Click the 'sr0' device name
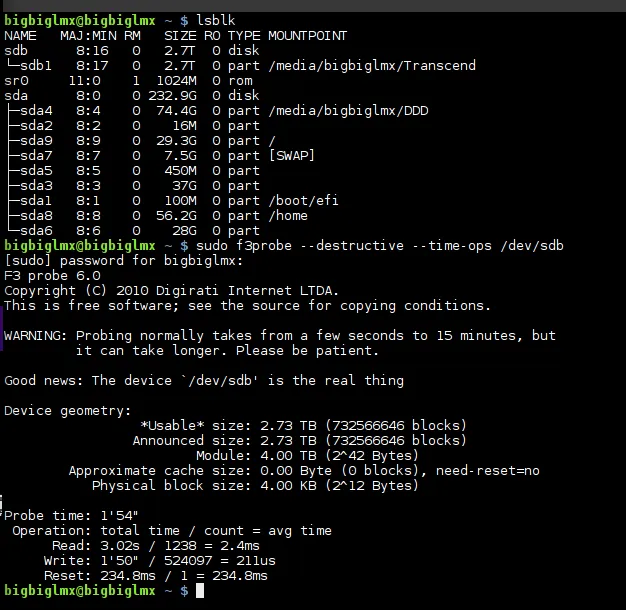This screenshot has width=626, height=610. coord(16,81)
